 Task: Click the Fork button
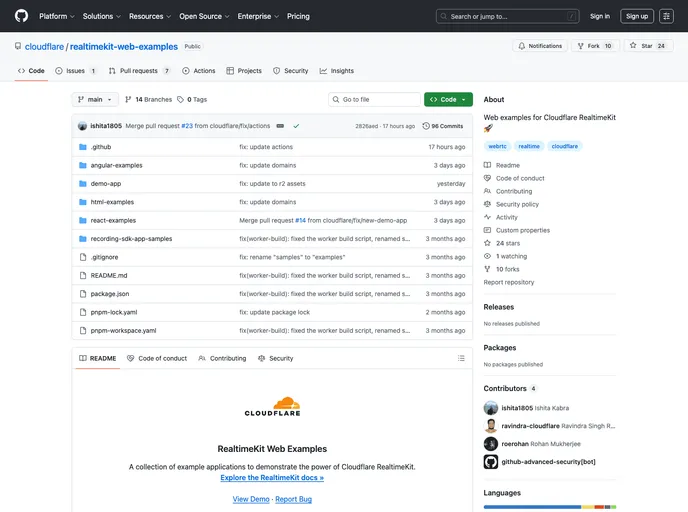pos(595,46)
